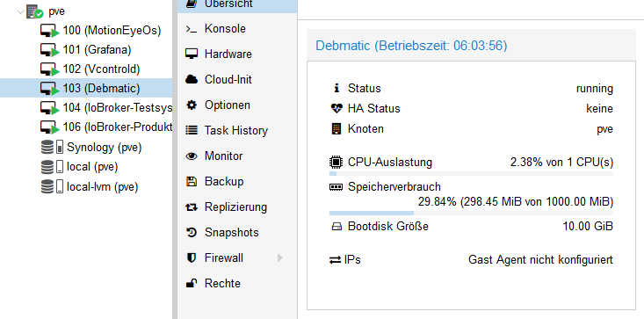Open the Firewall section

(237, 257)
